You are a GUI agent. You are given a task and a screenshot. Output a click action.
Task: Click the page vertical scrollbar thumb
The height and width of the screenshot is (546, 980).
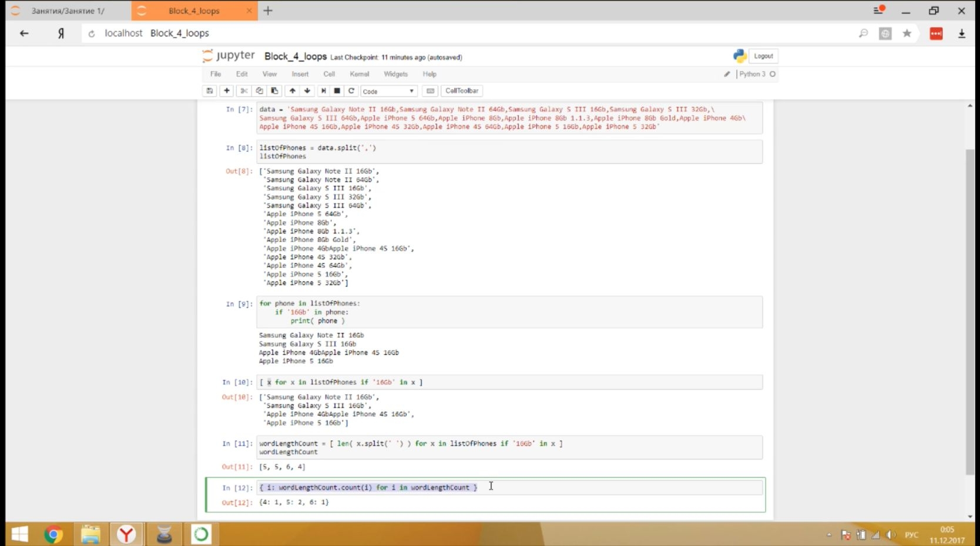970,311
